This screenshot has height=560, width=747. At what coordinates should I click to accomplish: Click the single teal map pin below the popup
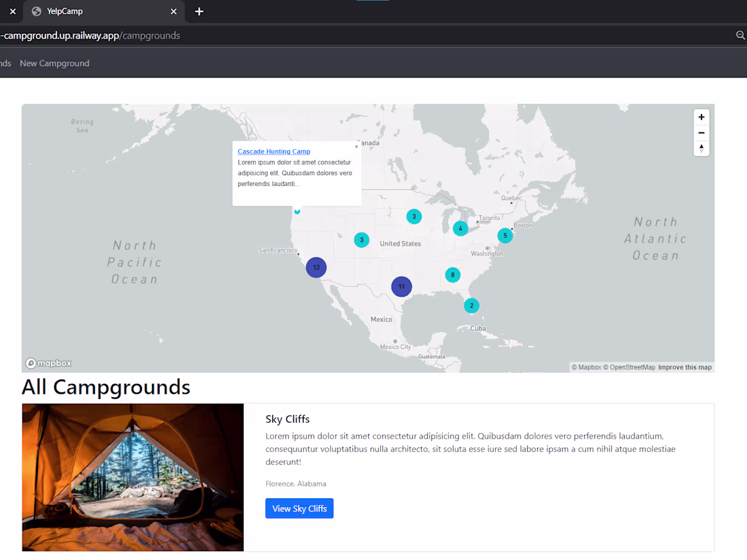(297, 211)
